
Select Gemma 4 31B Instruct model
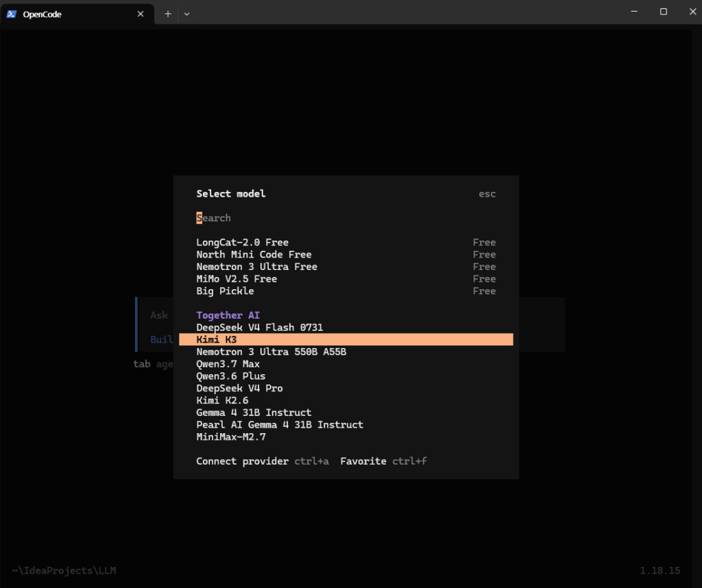[346, 412]
